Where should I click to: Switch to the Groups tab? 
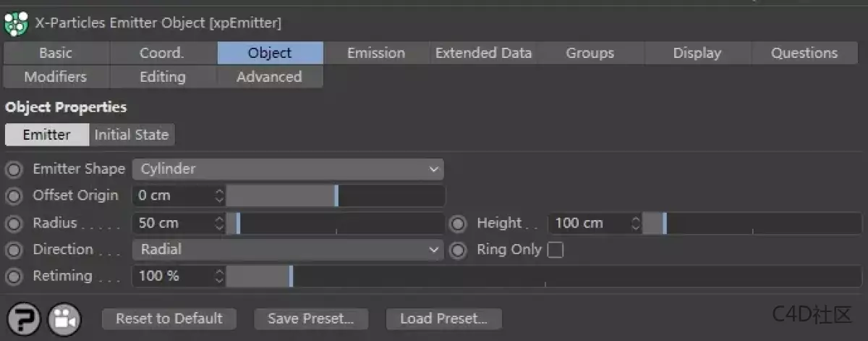pyautogui.click(x=590, y=53)
